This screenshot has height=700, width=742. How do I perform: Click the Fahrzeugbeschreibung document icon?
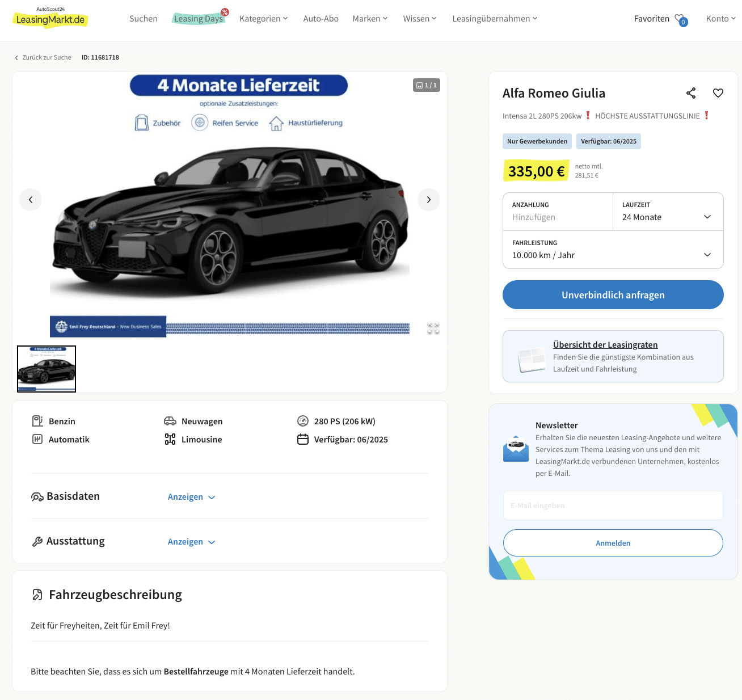point(37,594)
